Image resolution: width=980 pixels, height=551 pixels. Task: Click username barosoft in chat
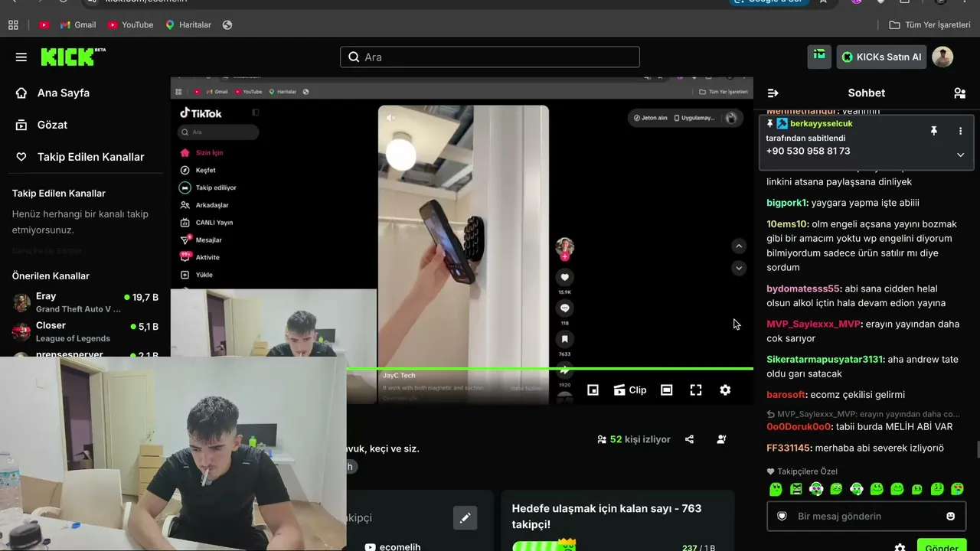click(786, 394)
